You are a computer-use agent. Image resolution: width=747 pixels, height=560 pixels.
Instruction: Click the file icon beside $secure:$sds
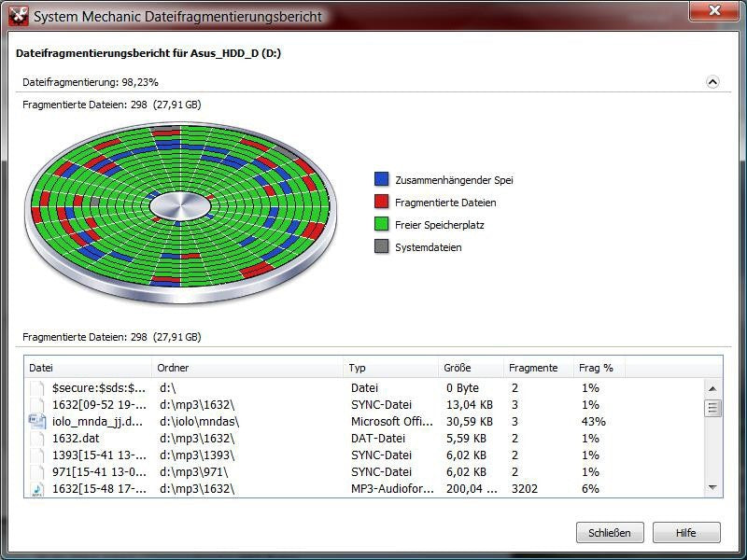click(x=37, y=388)
